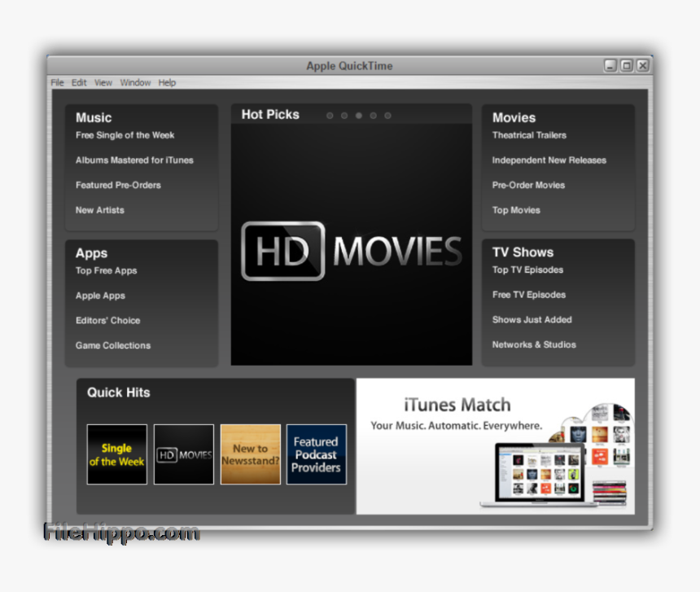Open the Help menu
The image size is (700, 592).
tap(167, 82)
